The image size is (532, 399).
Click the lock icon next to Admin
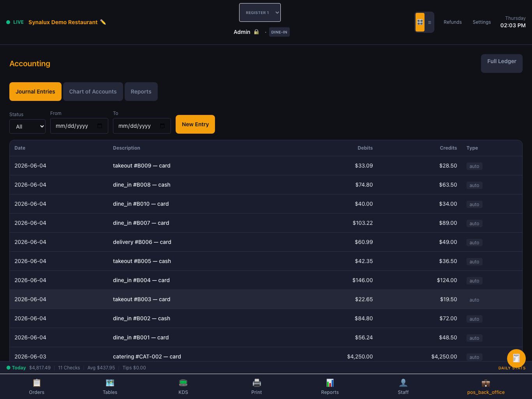256,32
